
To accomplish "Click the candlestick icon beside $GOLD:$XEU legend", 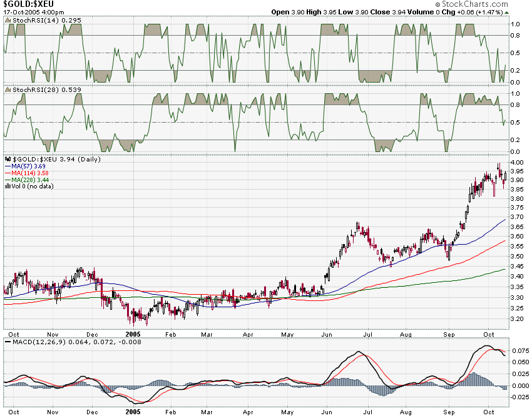I will click(8, 159).
